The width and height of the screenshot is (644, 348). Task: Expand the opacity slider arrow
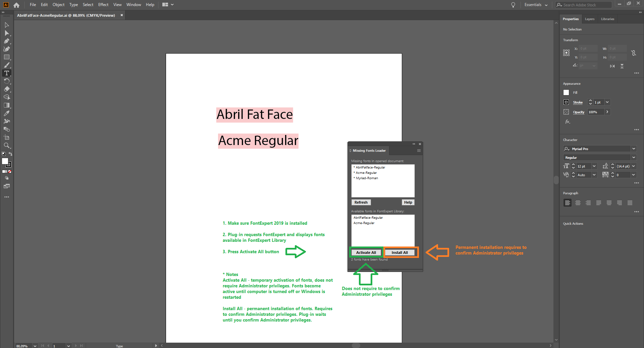pyautogui.click(x=607, y=112)
